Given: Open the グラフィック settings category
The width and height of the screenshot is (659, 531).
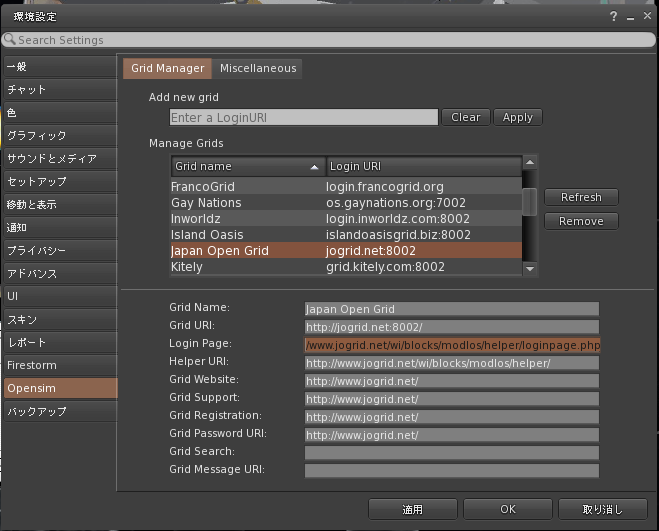Looking at the screenshot, I should click(x=61, y=135).
